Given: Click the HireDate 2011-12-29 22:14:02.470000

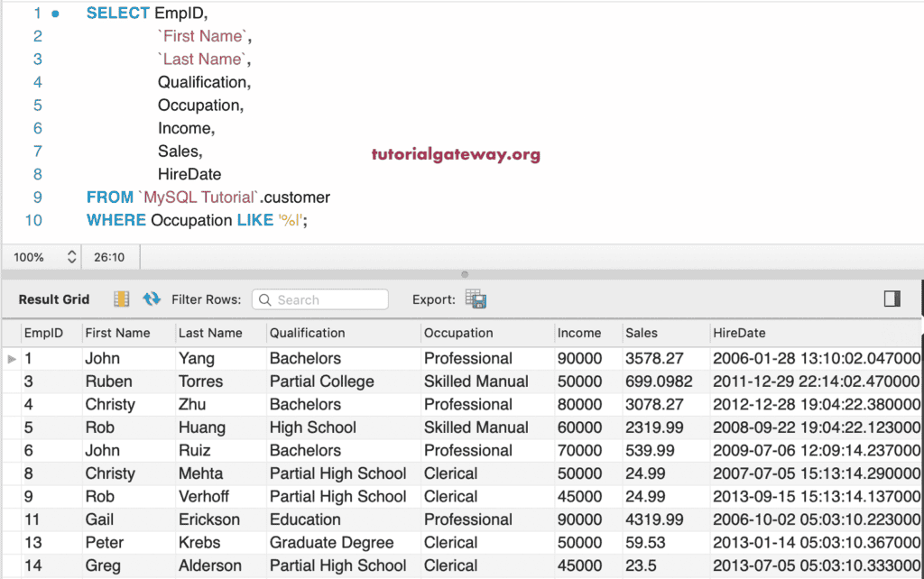Looking at the screenshot, I should (816, 381).
